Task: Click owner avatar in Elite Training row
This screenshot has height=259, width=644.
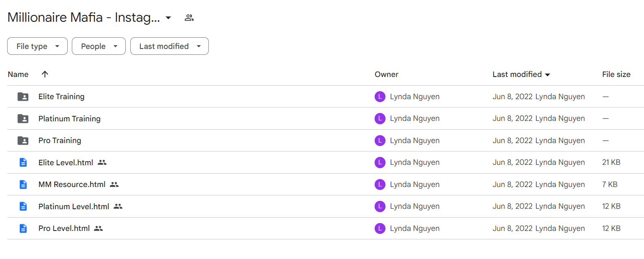Action: 380,97
